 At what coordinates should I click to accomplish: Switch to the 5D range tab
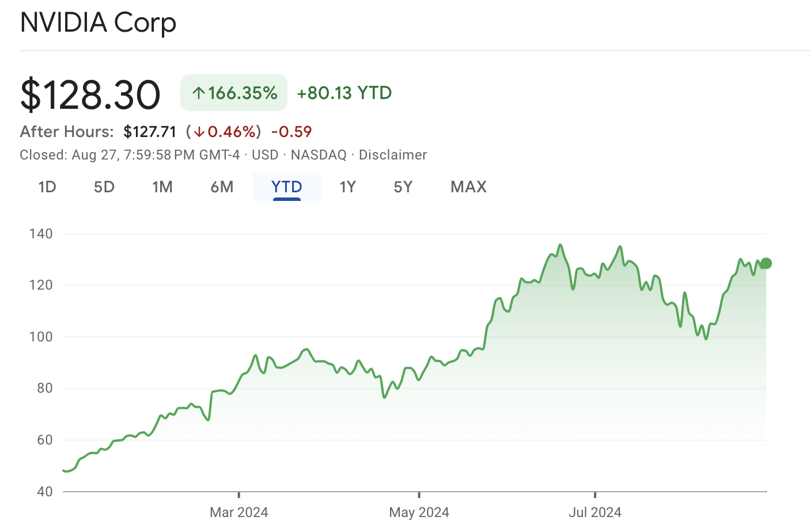click(x=104, y=187)
